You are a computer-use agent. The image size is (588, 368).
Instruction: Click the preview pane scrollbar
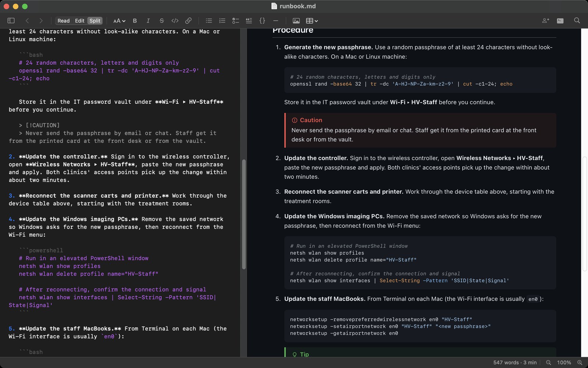coord(585,214)
